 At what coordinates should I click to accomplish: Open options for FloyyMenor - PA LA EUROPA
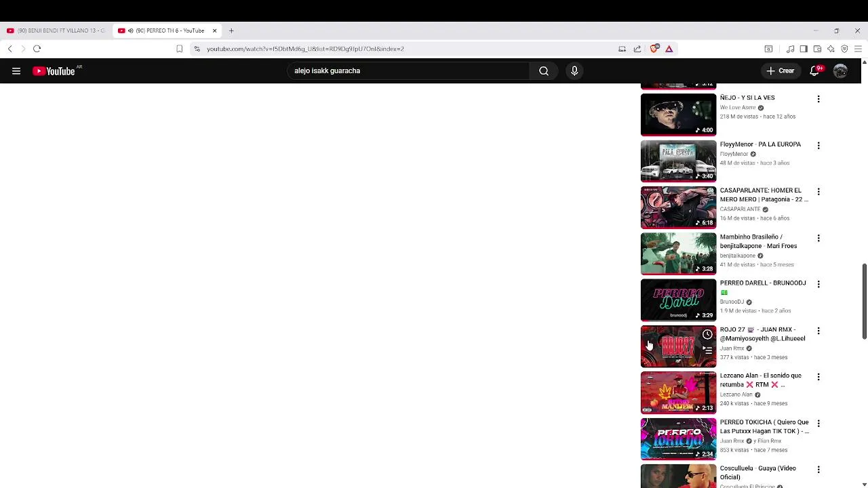pyautogui.click(x=818, y=145)
